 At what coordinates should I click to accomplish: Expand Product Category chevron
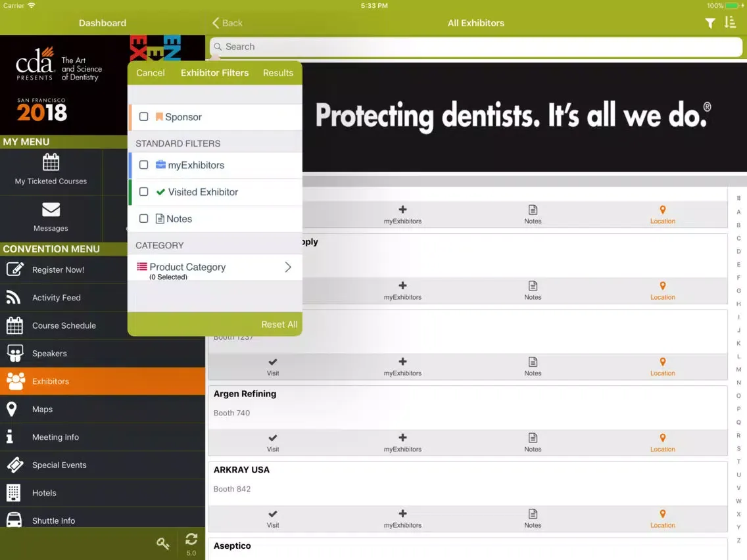pyautogui.click(x=288, y=267)
